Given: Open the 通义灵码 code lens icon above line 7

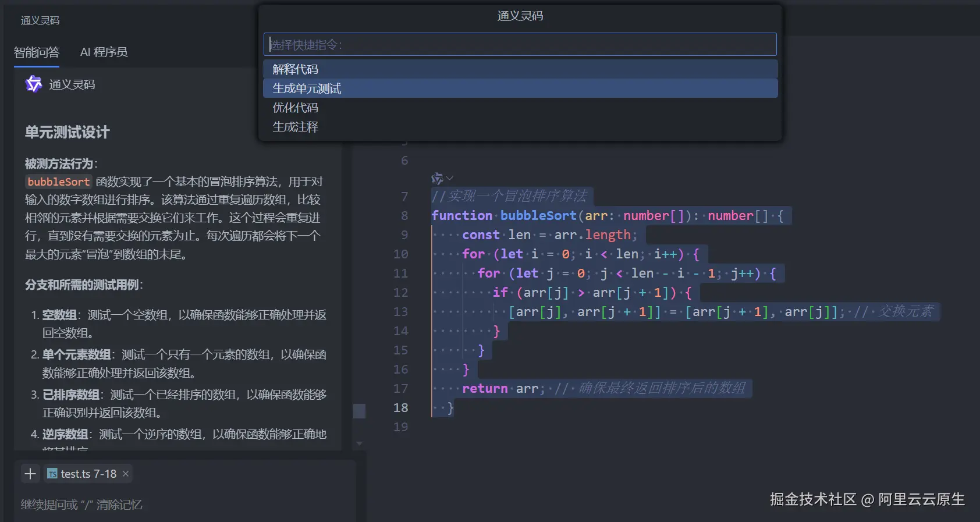Looking at the screenshot, I should (437, 178).
